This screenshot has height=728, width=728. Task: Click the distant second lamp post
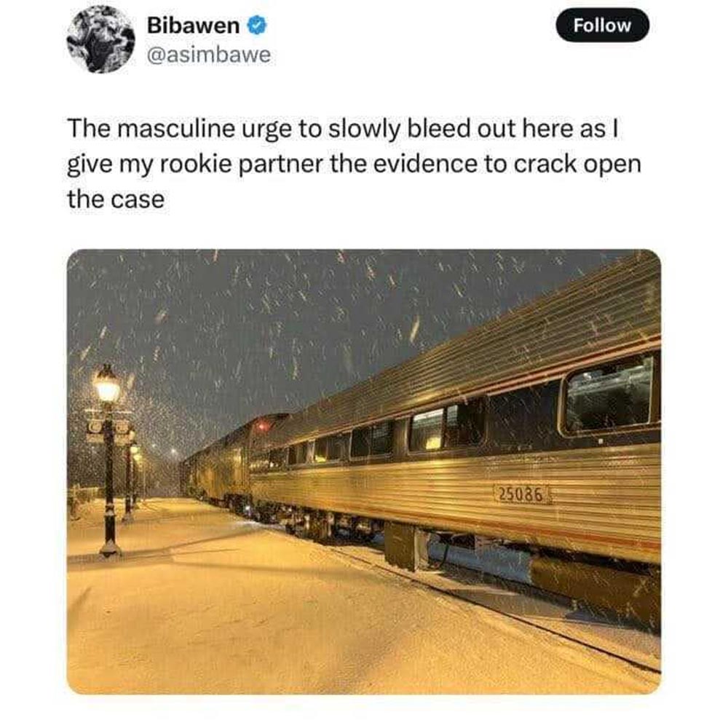point(128,478)
